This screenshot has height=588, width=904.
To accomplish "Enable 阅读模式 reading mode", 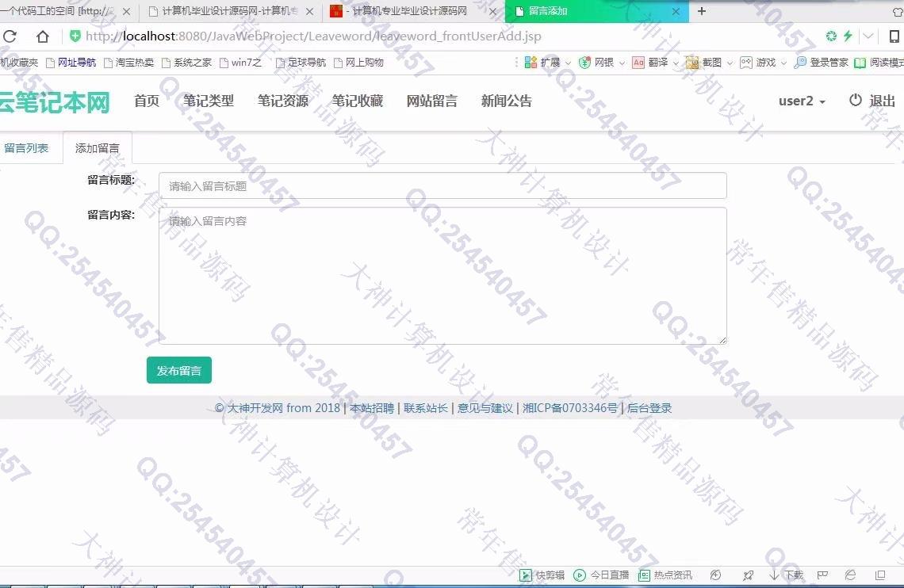I will 879,62.
